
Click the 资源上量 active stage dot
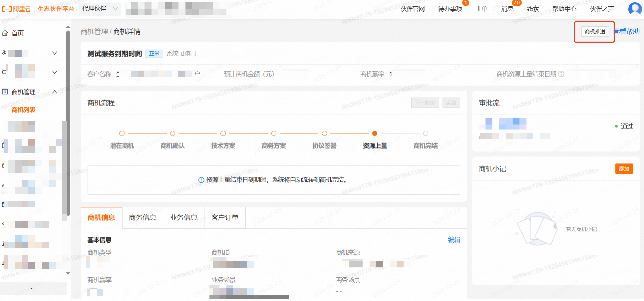pos(375,133)
